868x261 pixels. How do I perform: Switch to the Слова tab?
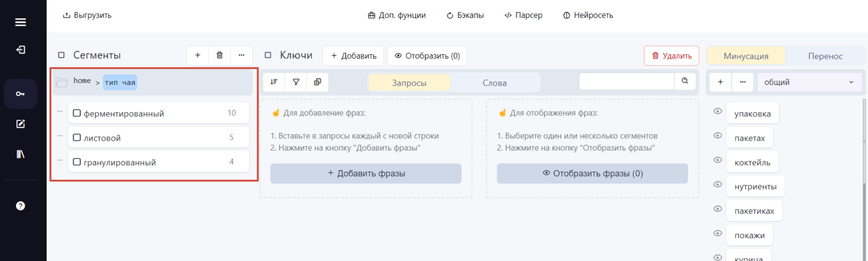(x=494, y=82)
